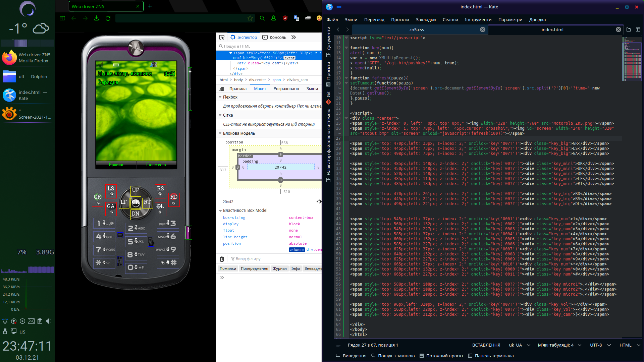This screenshot has width=644, height=362.
Task: Open the М'які табуляції: 4 dropdown
Action: [559, 345]
